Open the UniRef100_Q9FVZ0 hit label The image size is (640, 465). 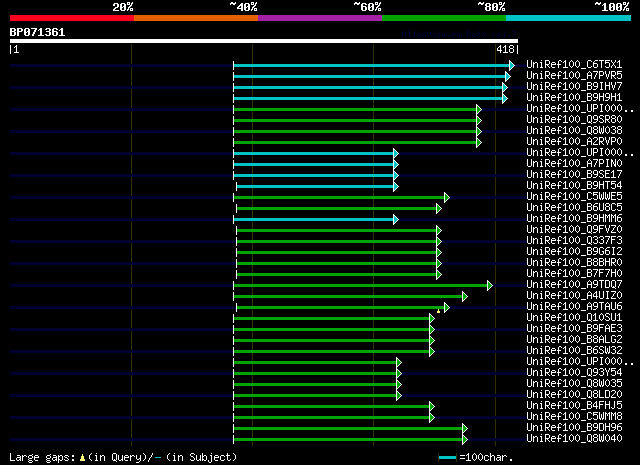(574, 230)
